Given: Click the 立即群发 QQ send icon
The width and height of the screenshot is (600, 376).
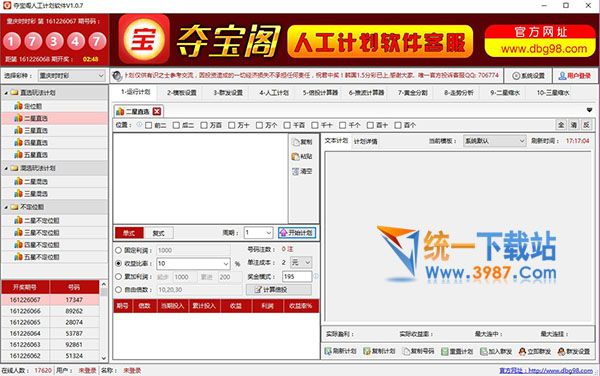Looking at the screenshot, I should click(x=522, y=351).
